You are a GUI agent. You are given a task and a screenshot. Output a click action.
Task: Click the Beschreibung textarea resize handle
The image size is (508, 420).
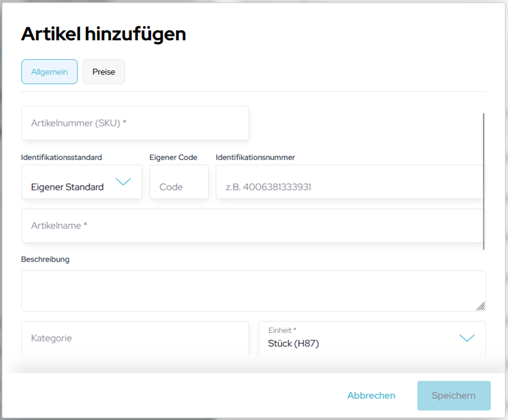tap(480, 306)
